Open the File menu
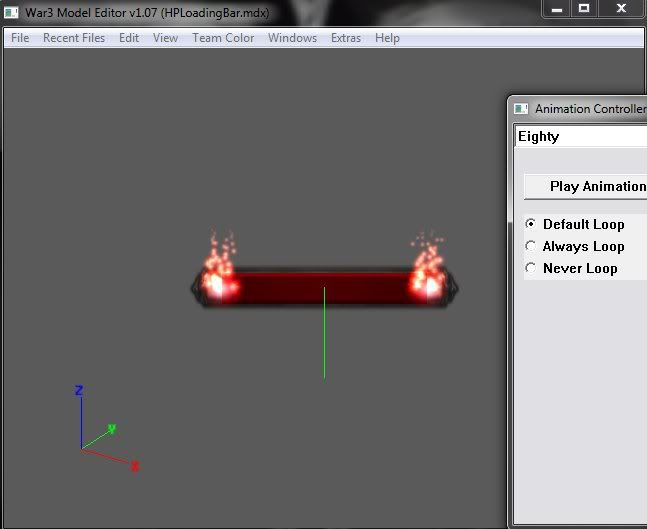This screenshot has height=529, width=647. [20, 38]
